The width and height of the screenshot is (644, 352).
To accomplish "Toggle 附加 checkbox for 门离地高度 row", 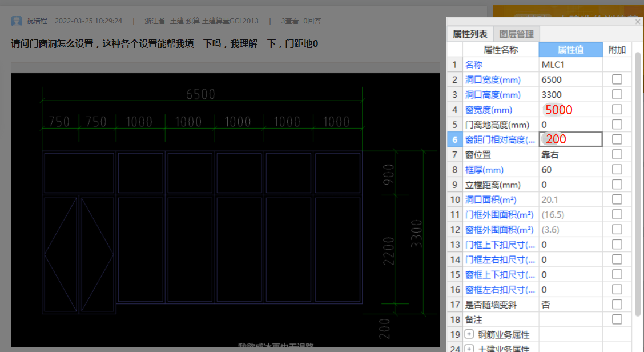I will [x=617, y=125].
